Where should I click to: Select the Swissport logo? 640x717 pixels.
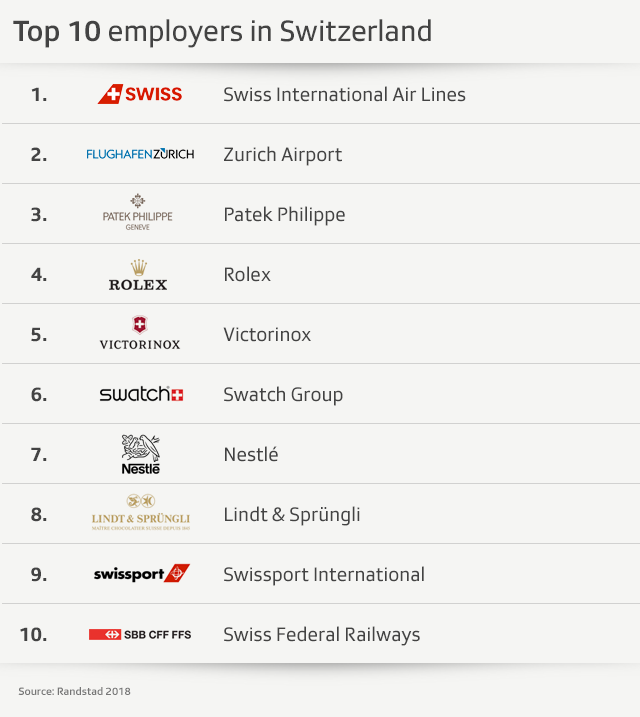141,574
